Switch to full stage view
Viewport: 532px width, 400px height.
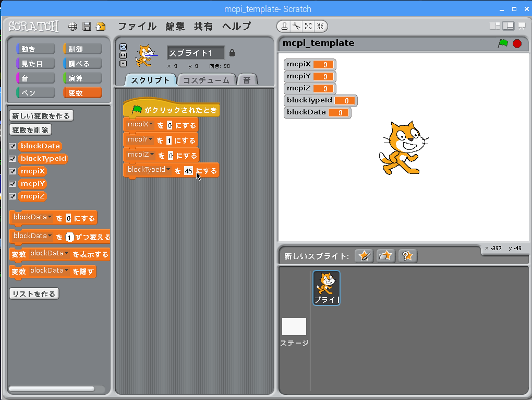pos(508,26)
